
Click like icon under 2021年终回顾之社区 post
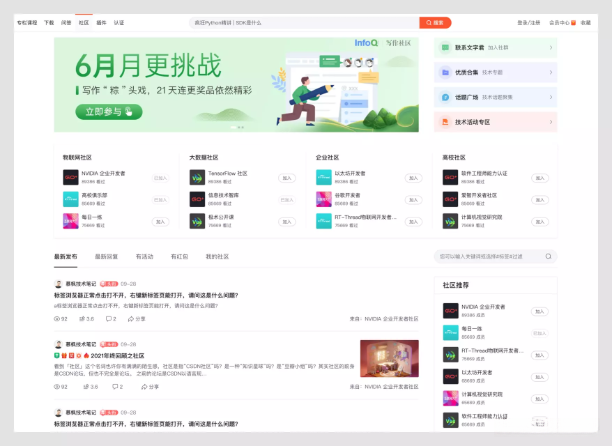[86, 387]
